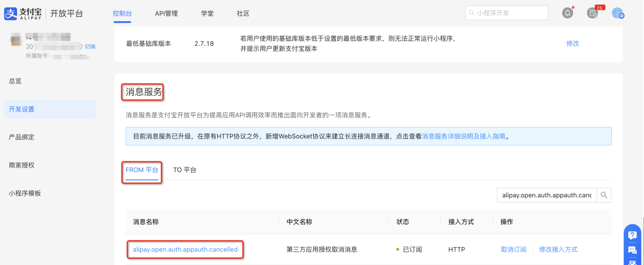Focus the message name search field
Screen dimensions: 644x265
547,195
